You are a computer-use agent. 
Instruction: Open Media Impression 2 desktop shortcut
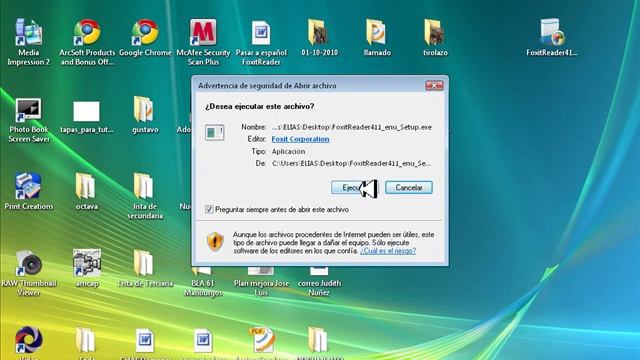click(29, 41)
